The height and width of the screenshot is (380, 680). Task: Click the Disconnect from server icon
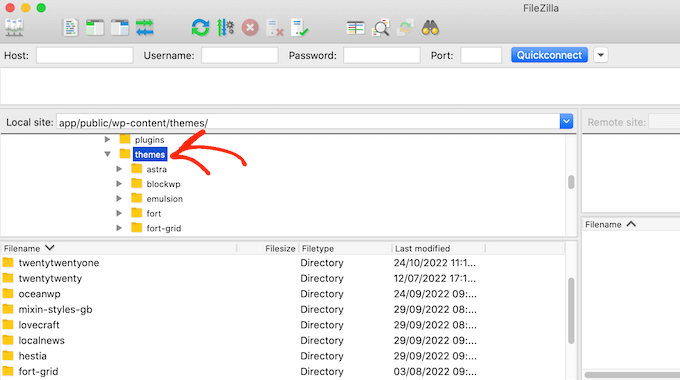pos(275,28)
